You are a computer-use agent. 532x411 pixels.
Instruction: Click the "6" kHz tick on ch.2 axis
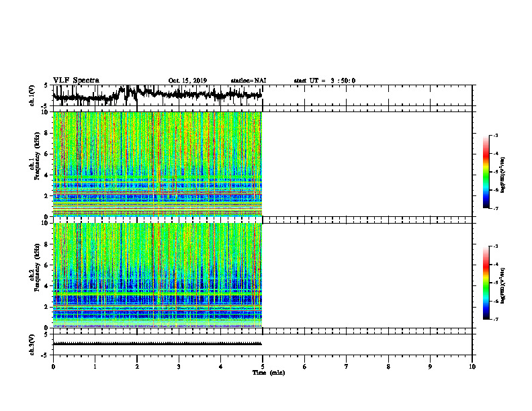[47, 265]
